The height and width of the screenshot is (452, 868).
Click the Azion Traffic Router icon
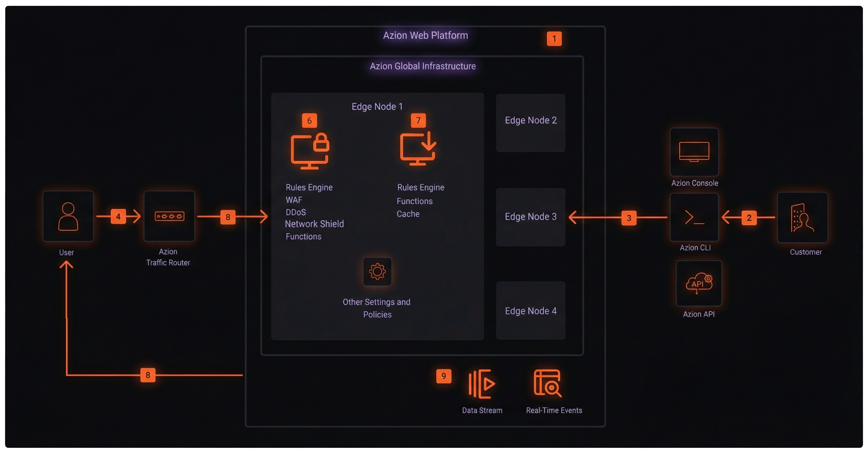click(x=169, y=216)
